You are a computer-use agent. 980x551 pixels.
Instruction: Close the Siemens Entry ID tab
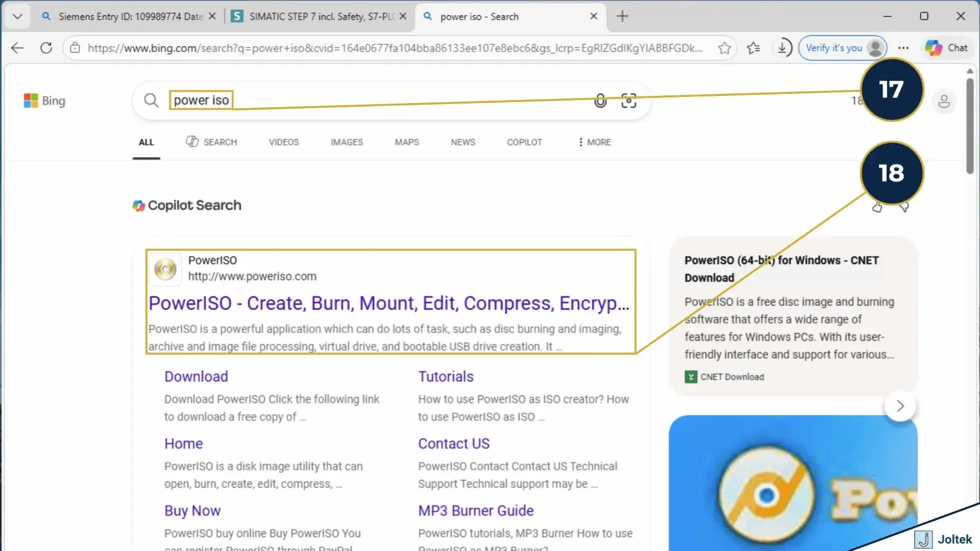coord(212,16)
